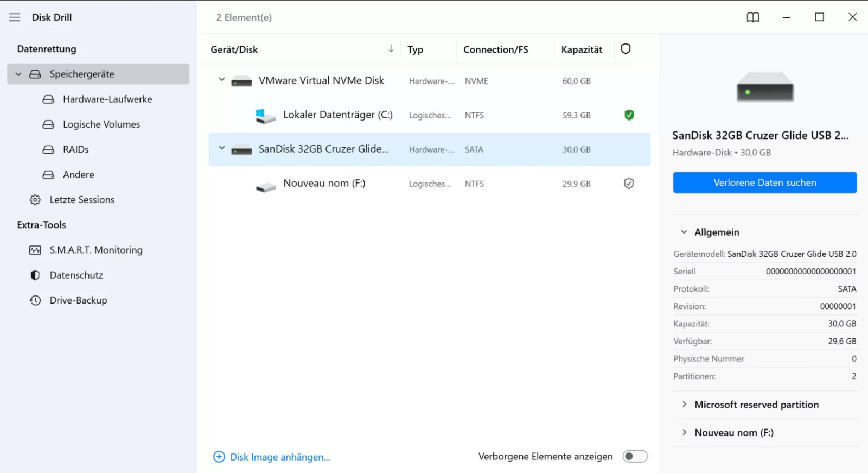Open the help book icon in title bar
Viewport: 868px width, 473px height.
753,17
